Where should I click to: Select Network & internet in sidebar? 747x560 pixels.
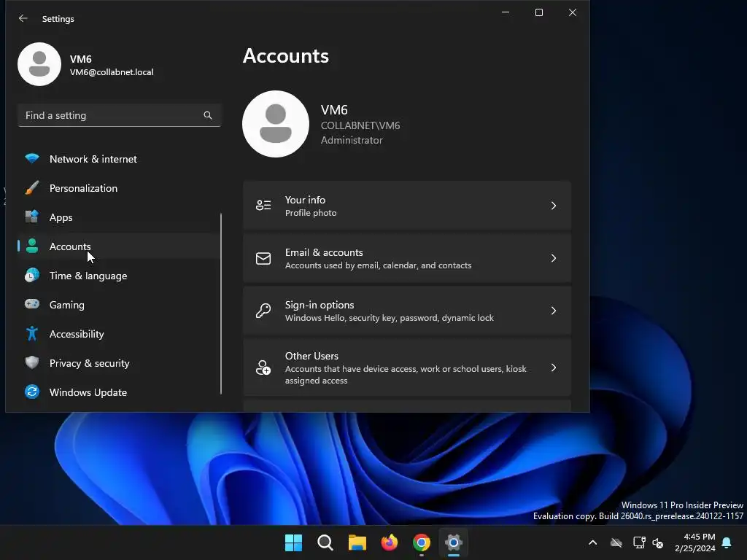point(119,159)
